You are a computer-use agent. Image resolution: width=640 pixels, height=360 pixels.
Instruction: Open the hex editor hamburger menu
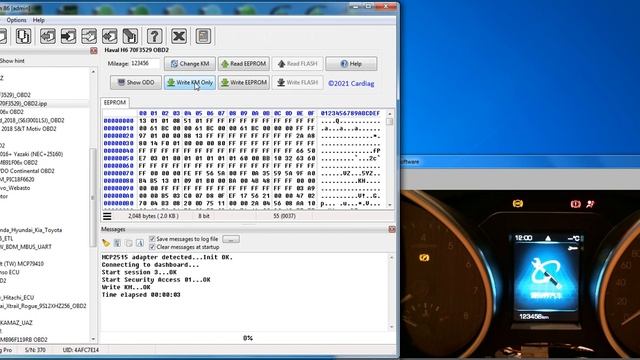pos(107,216)
